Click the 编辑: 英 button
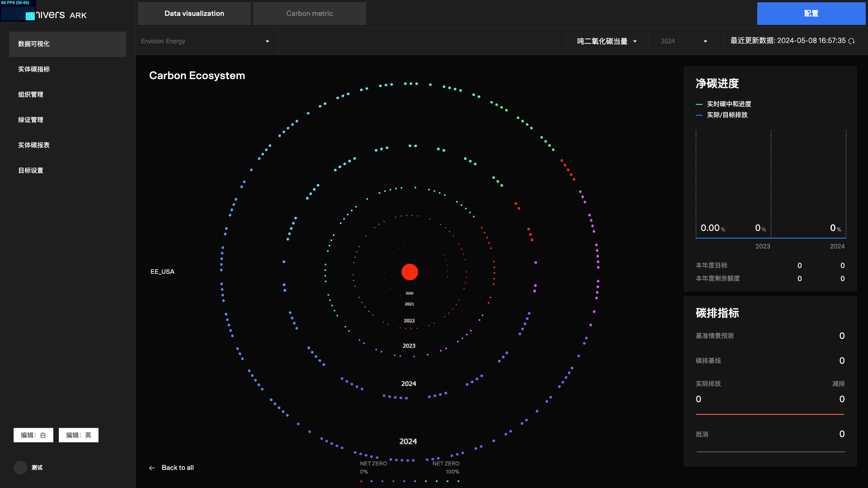Screen dimensions: 868x488 click(79, 435)
